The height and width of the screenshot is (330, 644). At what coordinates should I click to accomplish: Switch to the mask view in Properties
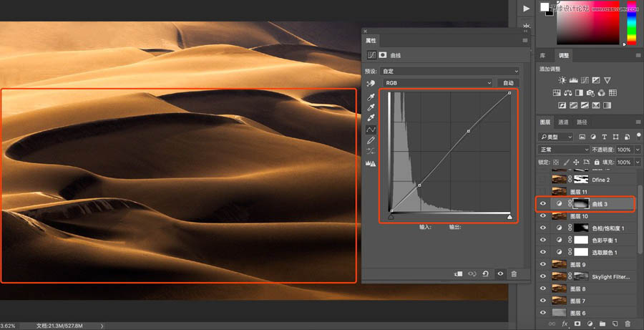tap(383, 55)
